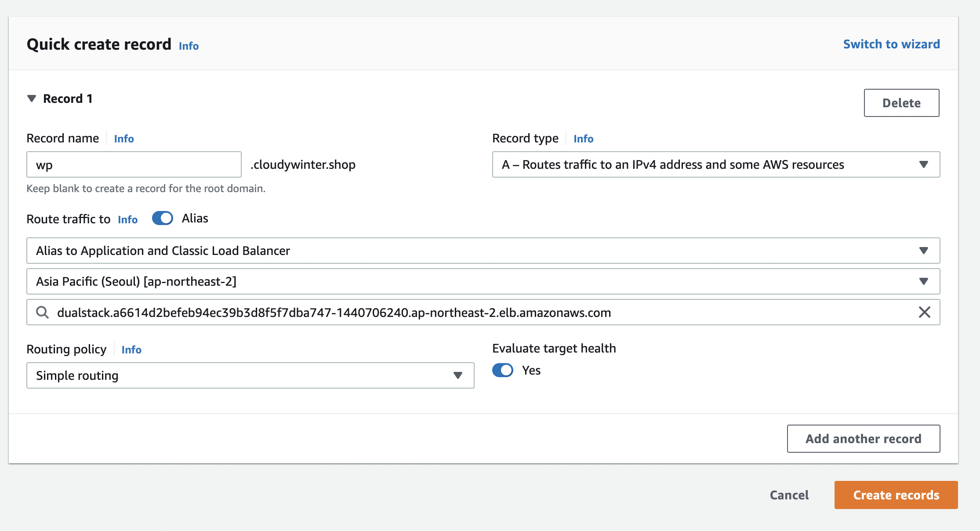Click the search magnifier icon in load balancer field
This screenshot has width=980, height=531.
[x=42, y=313]
